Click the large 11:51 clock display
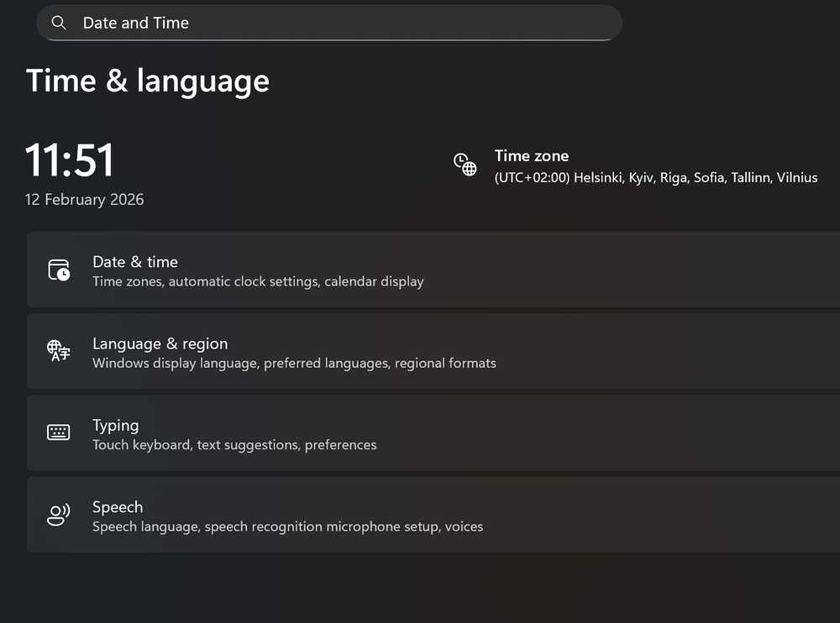The width and height of the screenshot is (840, 623). click(x=70, y=160)
